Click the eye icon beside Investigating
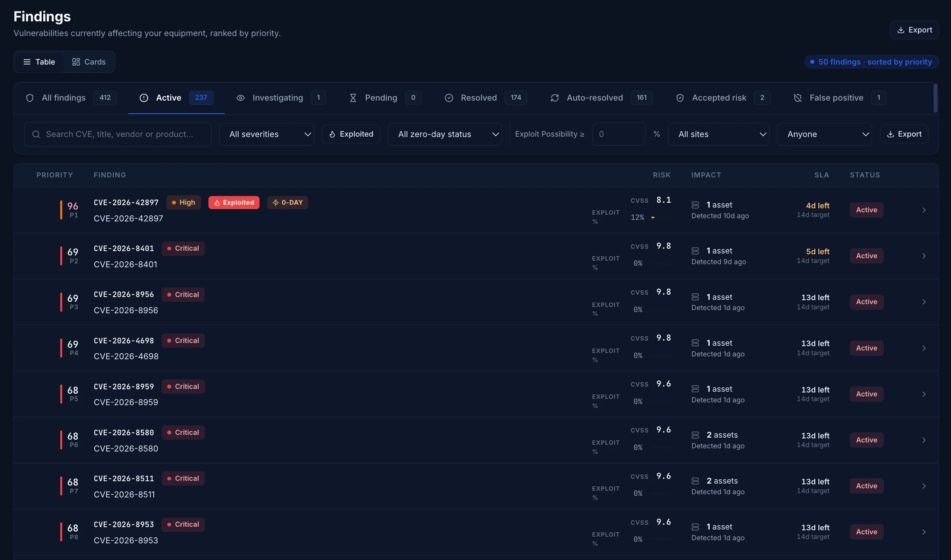Screen dimensions: 951x560 click(x=241, y=98)
